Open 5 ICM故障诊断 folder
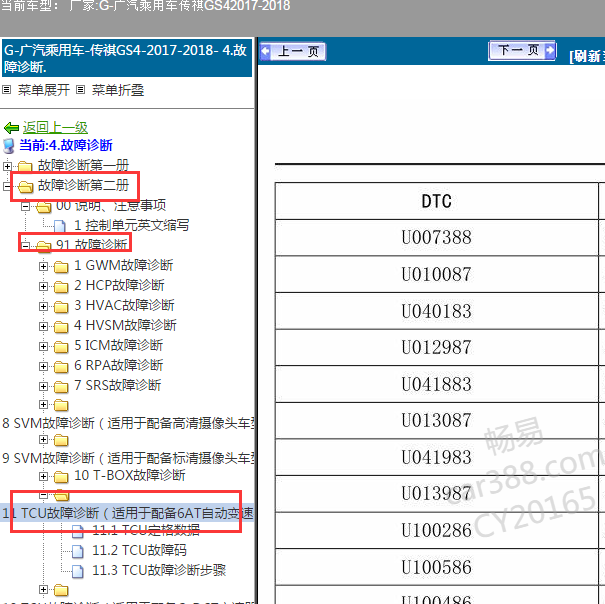This screenshot has height=604, width=605. tap(118, 345)
